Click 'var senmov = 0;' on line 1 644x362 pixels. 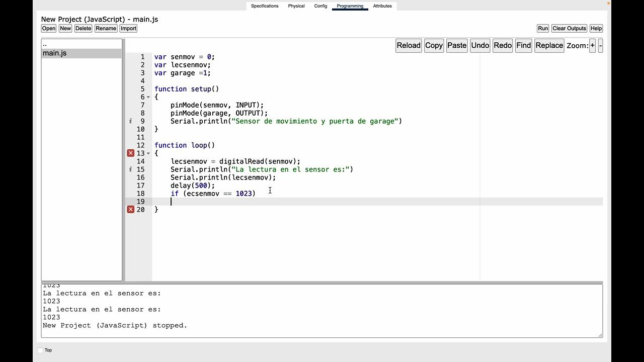[x=185, y=57]
